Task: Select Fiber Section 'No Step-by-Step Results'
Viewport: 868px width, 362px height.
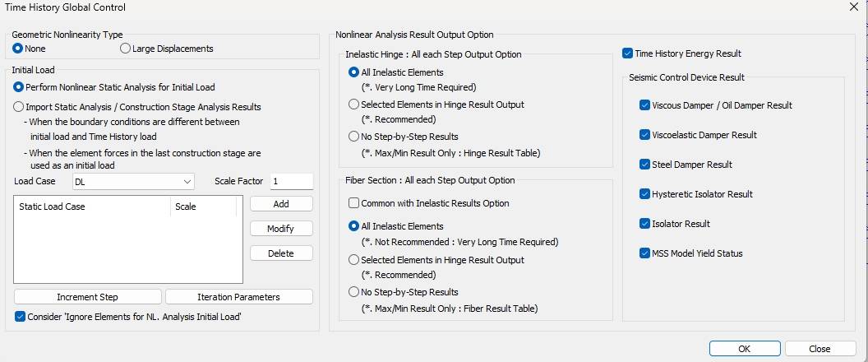Action: pyautogui.click(x=354, y=292)
